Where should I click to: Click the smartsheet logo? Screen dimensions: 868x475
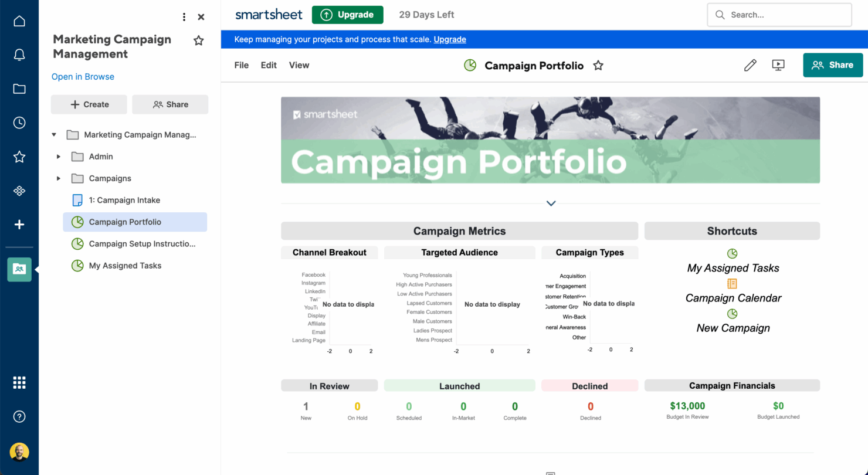269,15
